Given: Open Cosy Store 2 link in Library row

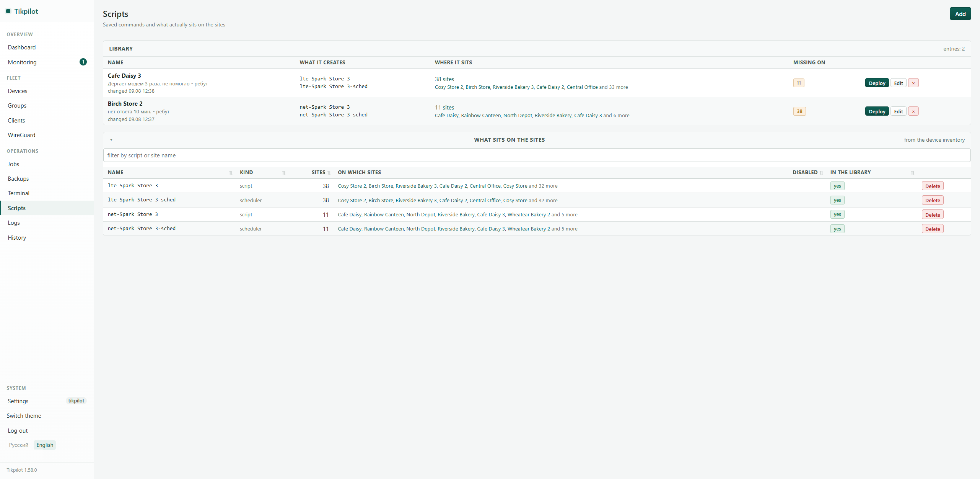Looking at the screenshot, I should [449, 87].
